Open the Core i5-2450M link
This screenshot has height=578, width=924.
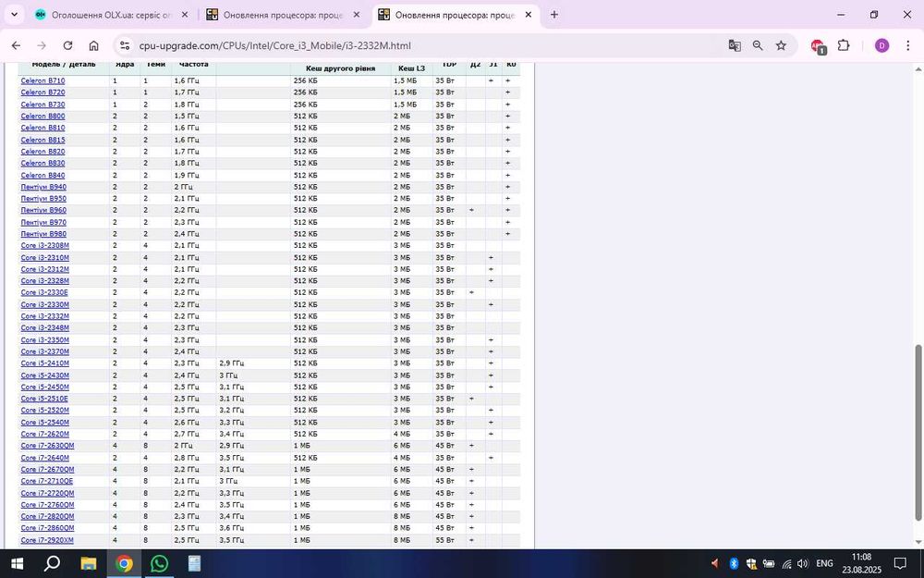click(44, 387)
